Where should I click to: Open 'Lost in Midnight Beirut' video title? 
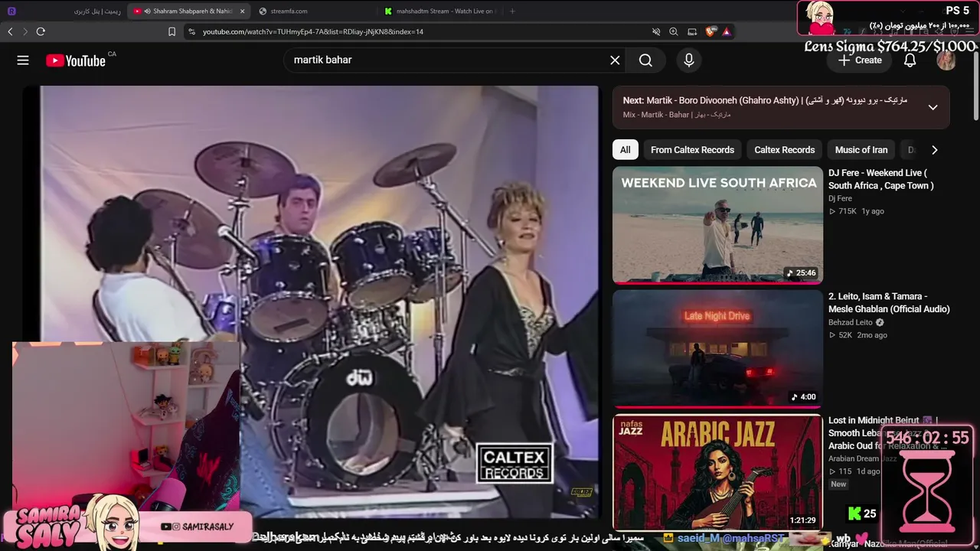coord(888,433)
